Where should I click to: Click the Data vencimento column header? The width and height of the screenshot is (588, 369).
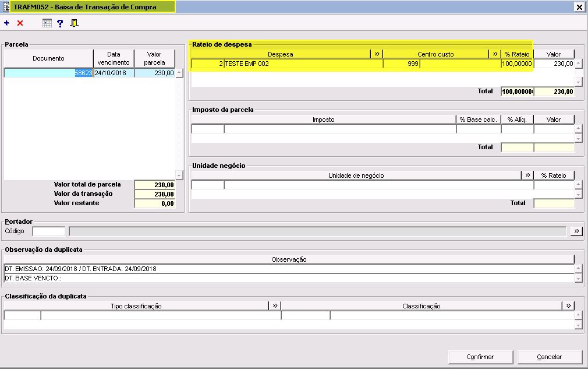tap(114, 58)
